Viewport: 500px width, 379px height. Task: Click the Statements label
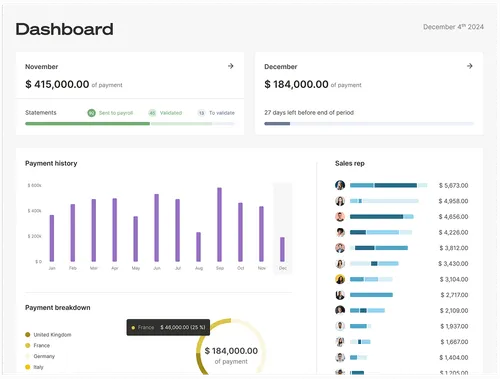41,113
